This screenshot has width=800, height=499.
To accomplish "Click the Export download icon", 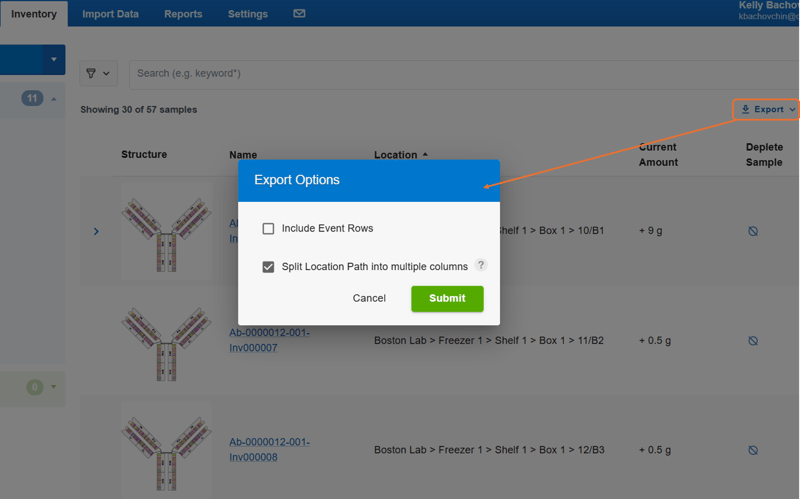I will pyautogui.click(x=745, y=109).
